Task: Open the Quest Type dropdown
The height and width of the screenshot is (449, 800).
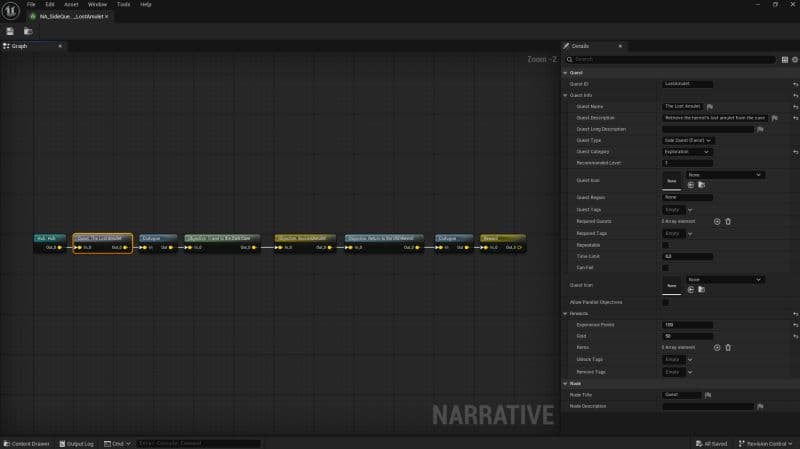Action: (688, 140)
